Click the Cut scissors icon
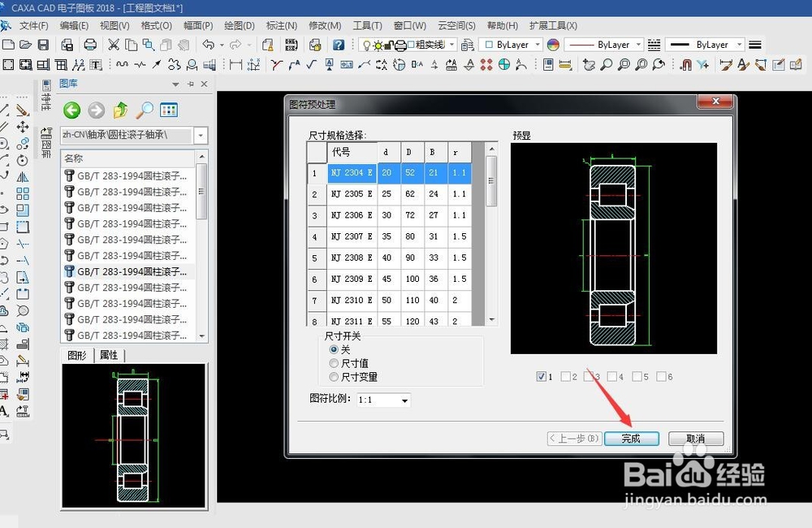The width and height of the screenshot is (812, 528). pyautogui.click(x=114, y=45)
